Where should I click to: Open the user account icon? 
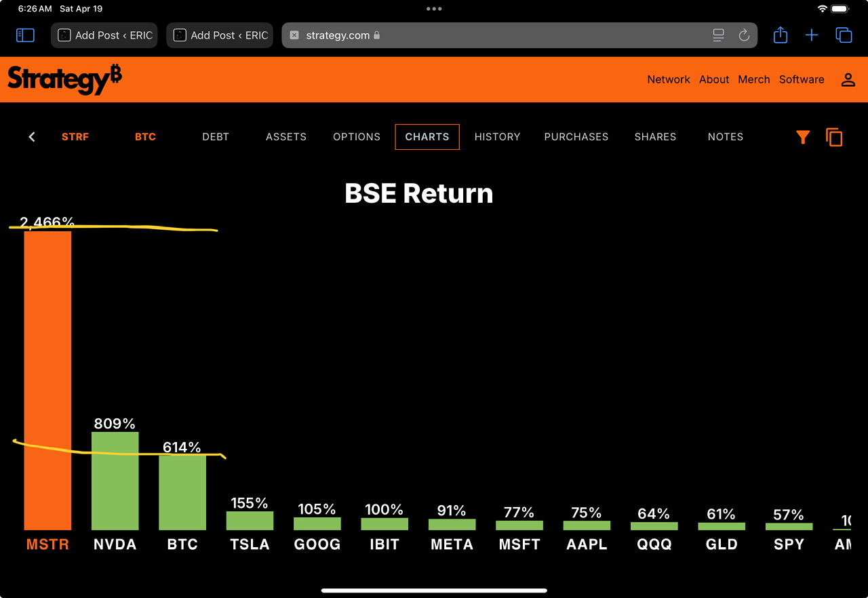(848, 79)
